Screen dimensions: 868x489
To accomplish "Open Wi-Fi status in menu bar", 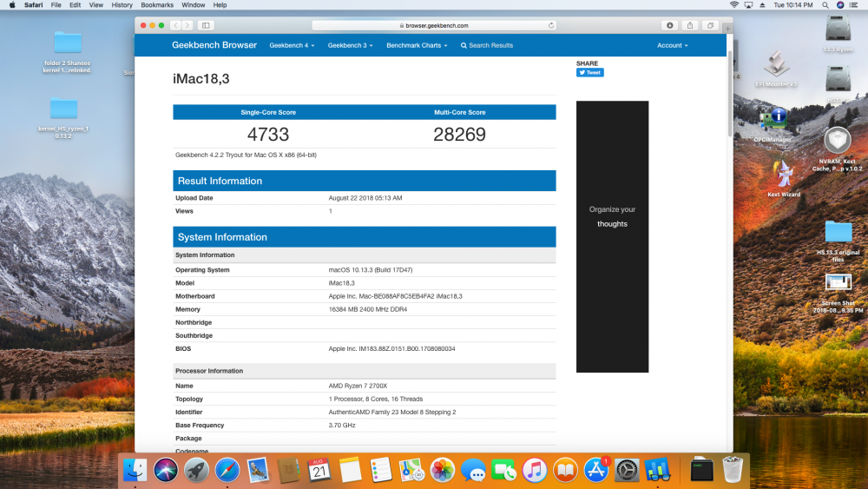I will point(734,5).
